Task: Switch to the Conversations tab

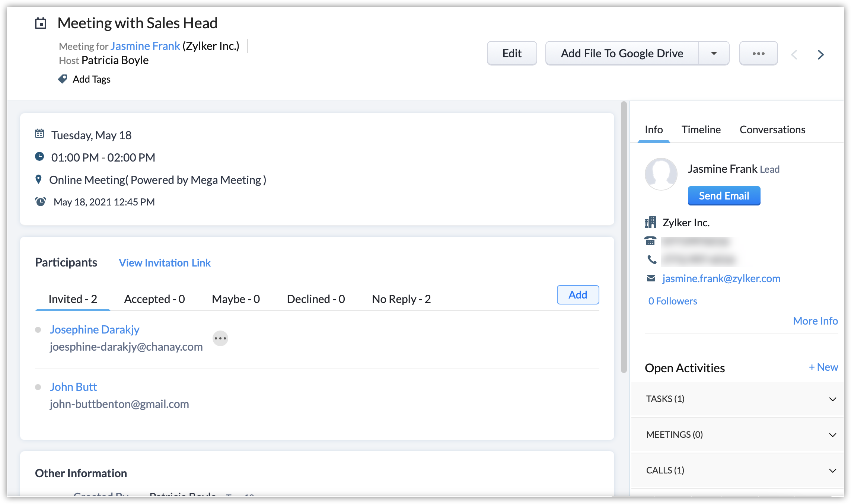Action: 772,130
